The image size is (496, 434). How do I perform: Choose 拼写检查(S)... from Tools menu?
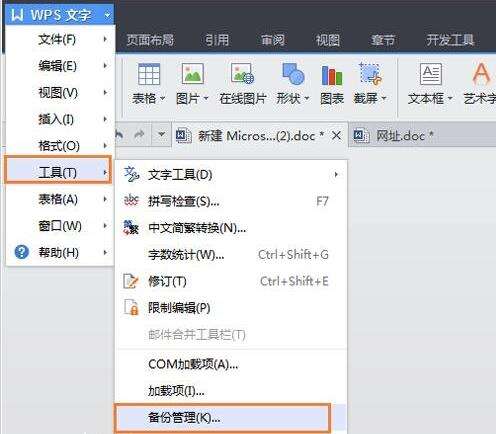231,201
